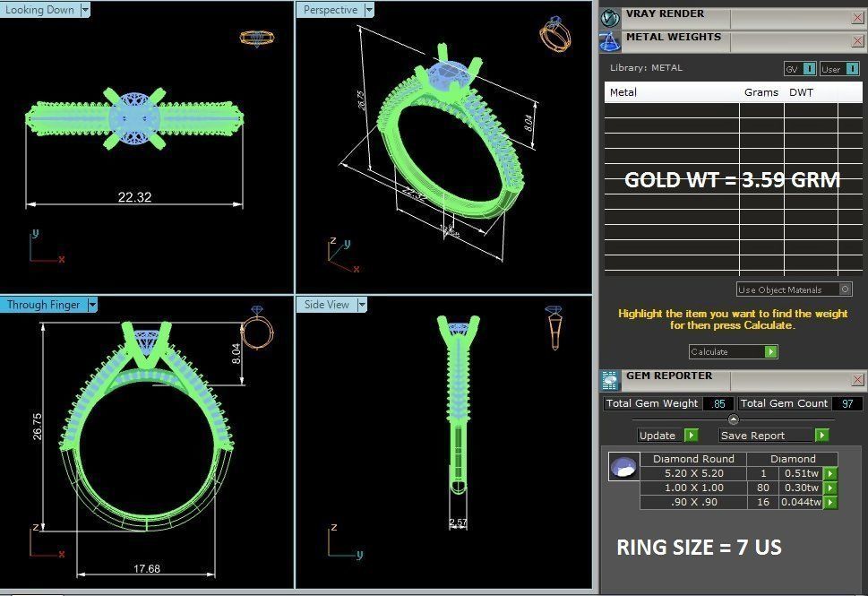Click the green arrow for 5.20 X 5.20 diamond
The image size is (868, 596).
830,473
